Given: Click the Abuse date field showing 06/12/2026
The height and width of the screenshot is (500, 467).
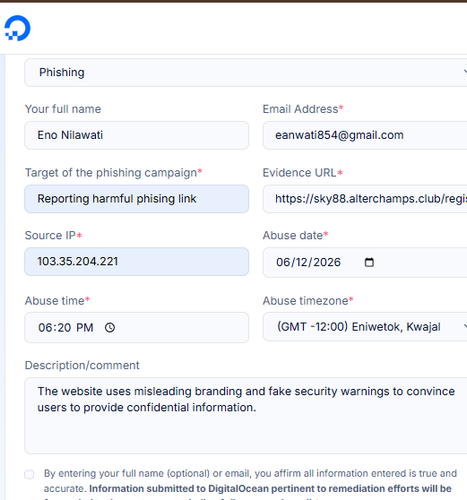Looking at the screenshot, I should (365, 262).
